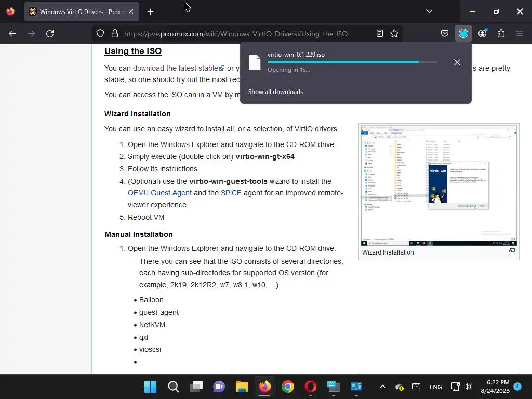Click the download progress bar

coord(352,62)
